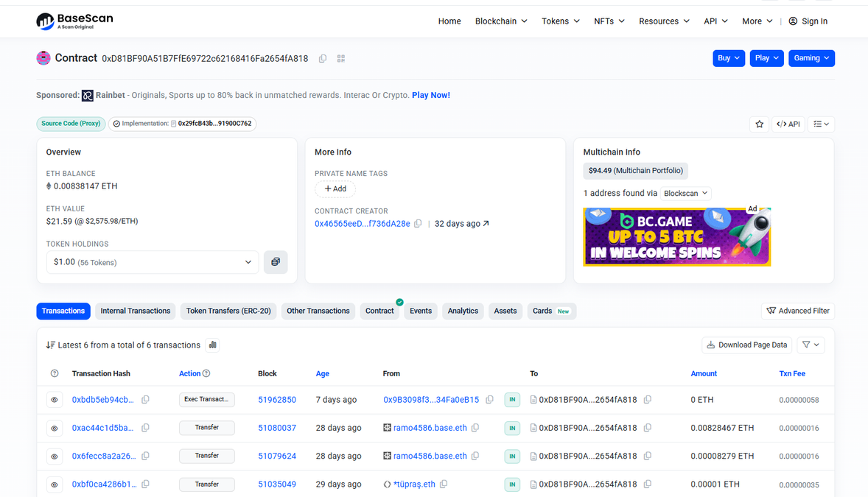The width and height of the screenshot is (868, 497).
Task: Preview transaction 0x6fecc8a2a26 with eye icon
Action: [x=55, y=456]
